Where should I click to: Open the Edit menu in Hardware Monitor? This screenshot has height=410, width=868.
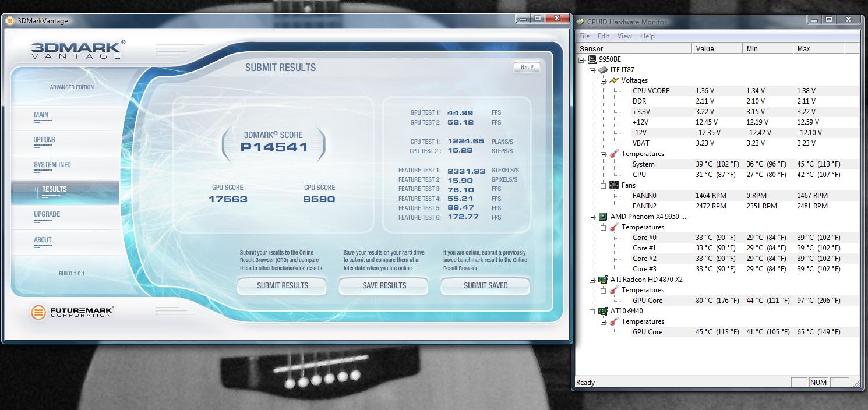[x=604, y=36]
